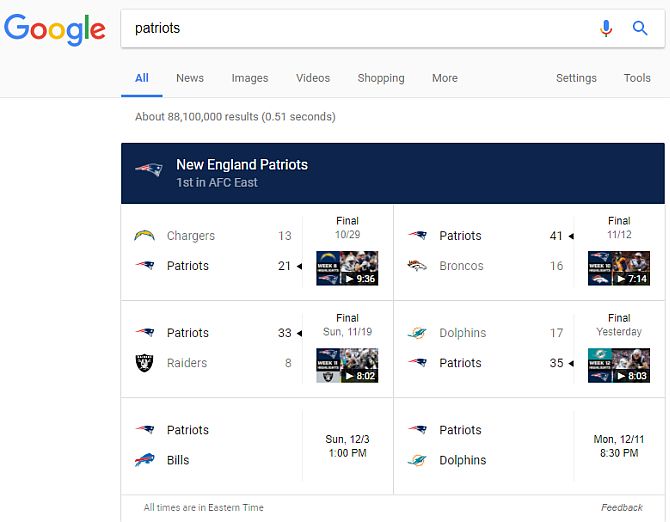Switch to the Images tab
Image resolution: width=670 pixels, height=522 pixels.
[x=250, y=78]
